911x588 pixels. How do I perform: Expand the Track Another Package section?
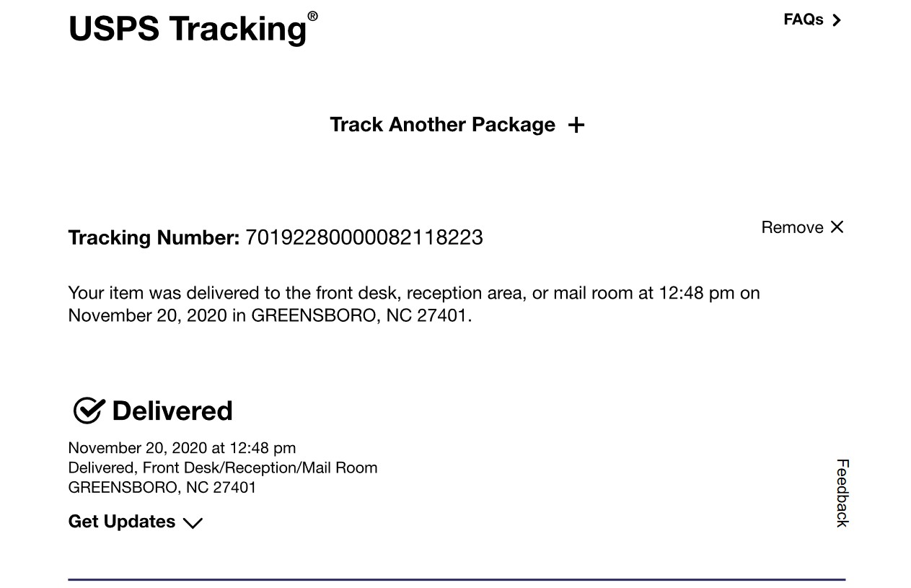click(457, 125)
